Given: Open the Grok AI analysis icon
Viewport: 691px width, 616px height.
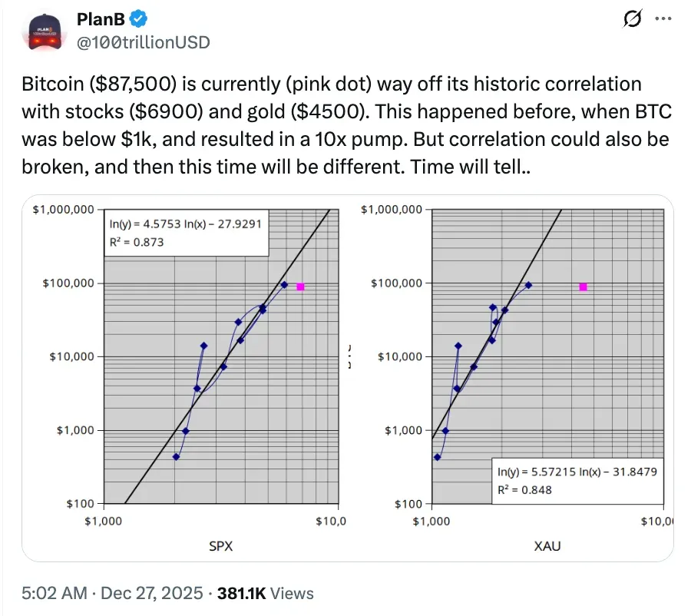Looking at the screenshot, I should [x=631, y=20].
